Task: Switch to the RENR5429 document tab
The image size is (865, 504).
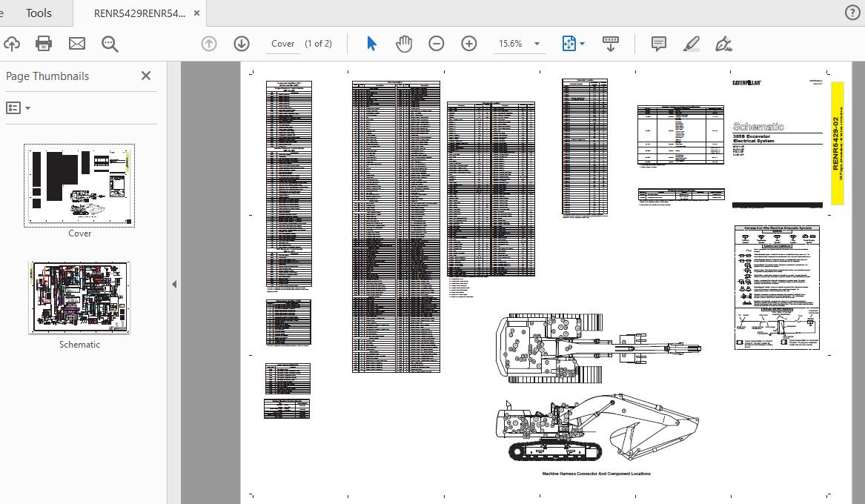Action: [x=139, y=14]
